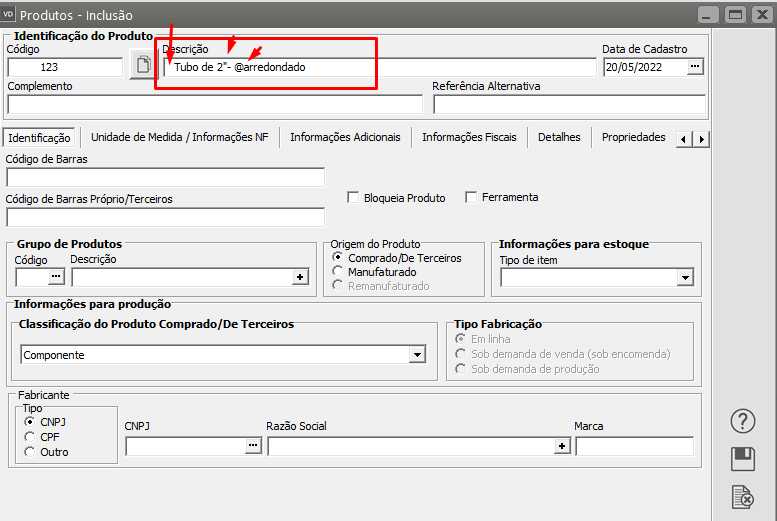Click the Código de Barras input field
This screenshot has height=521, width=777.
coord(165,178)
